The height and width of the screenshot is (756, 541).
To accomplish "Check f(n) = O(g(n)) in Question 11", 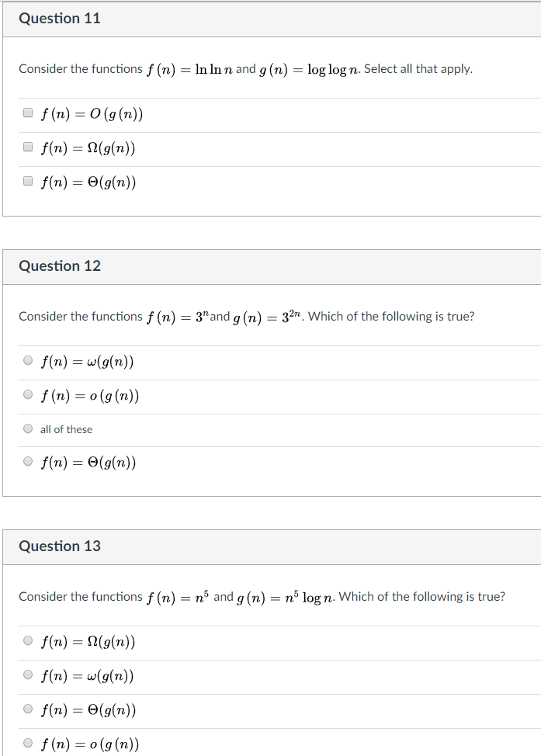I will click(x=27, y=112).
